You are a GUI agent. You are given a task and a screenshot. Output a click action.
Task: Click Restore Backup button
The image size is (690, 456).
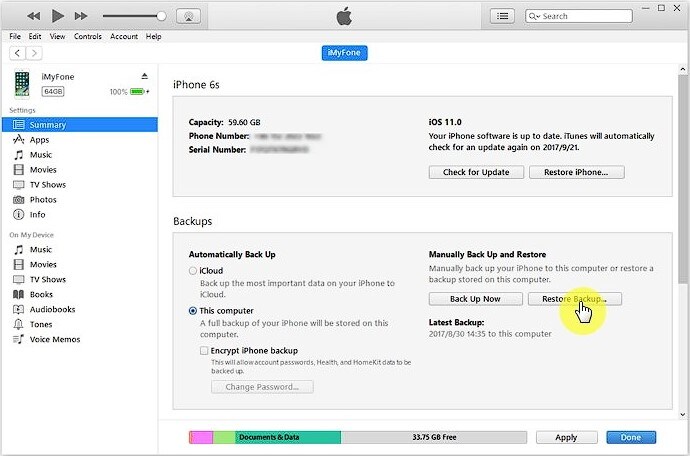click(575, 299)
